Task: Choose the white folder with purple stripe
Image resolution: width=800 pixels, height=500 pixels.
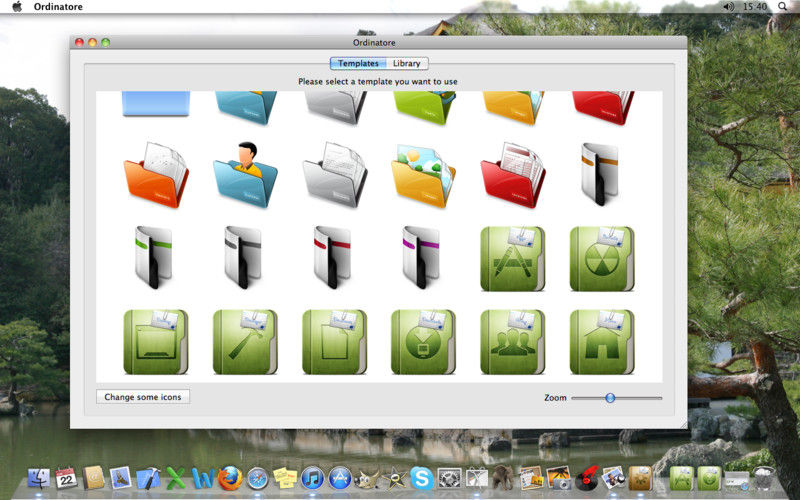Action: (423, 258)
